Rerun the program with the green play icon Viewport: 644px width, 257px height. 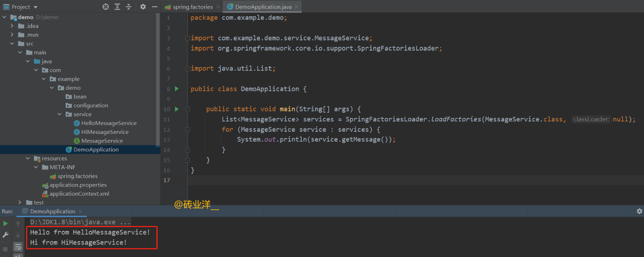point(5,224)
